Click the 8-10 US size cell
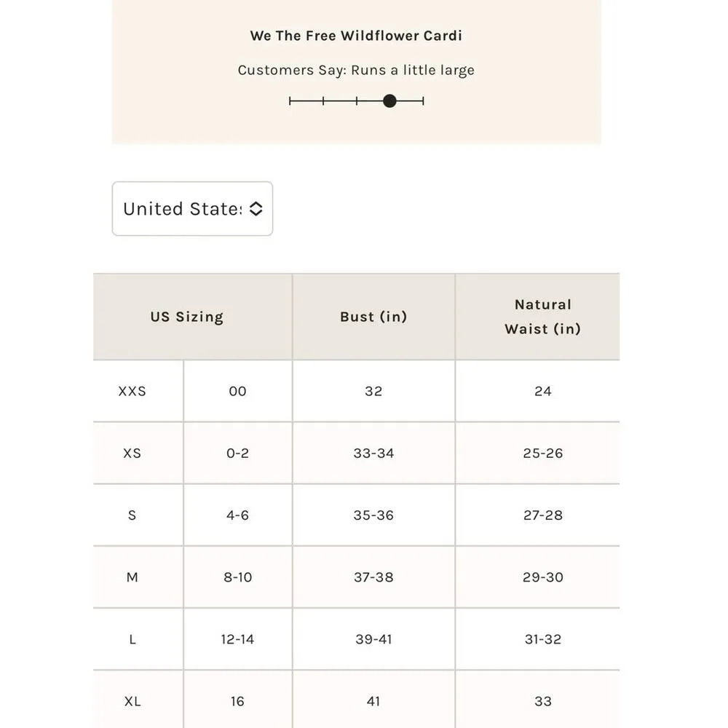 click(238, 577)
